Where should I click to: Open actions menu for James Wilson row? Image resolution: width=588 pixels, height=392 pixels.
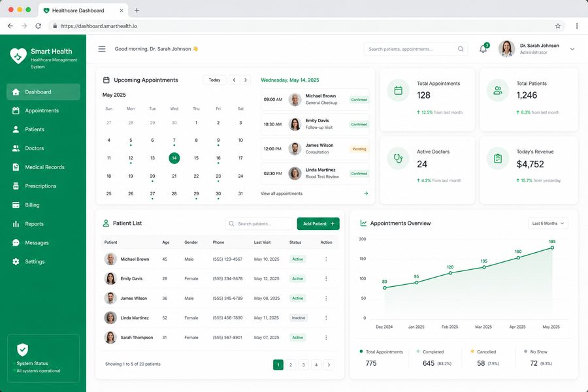[326, 298]
